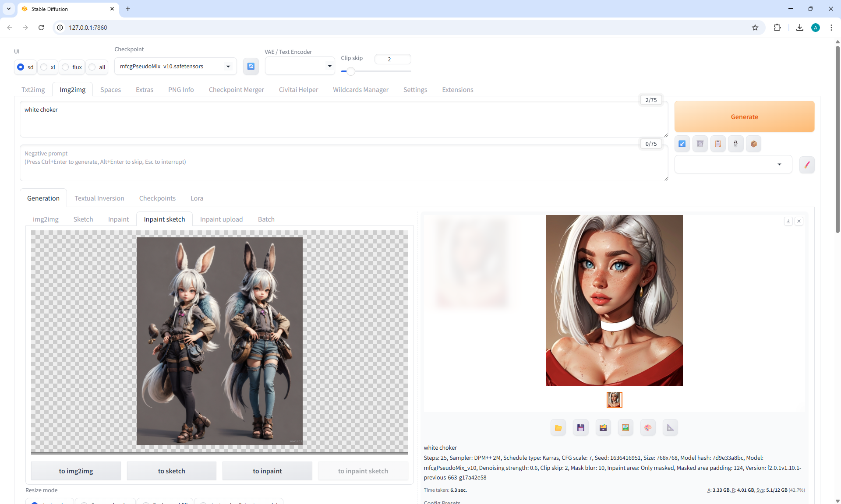Send result to inpaint palette icon
Image resolution: width=841 pixels, height=504 pixels.
pyautogui.click(x=647, y=428)
